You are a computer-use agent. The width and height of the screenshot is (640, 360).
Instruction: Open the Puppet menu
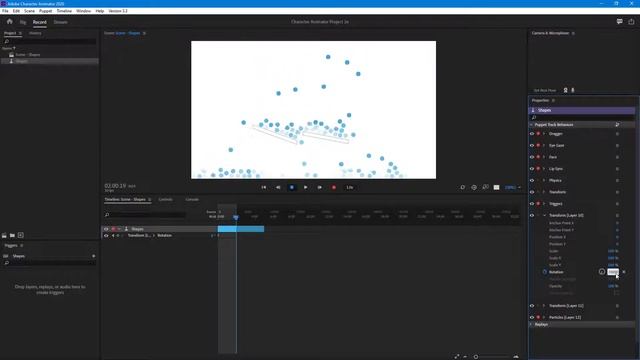point(45,11)
